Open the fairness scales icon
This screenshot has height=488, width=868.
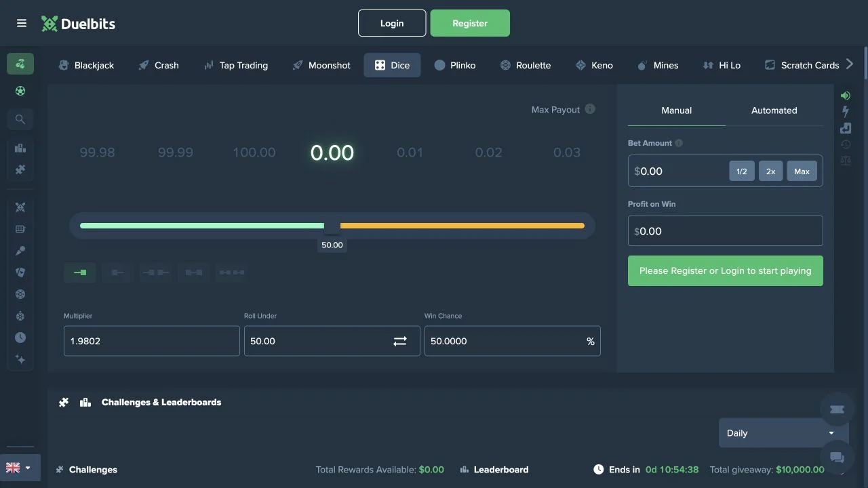(x=845, y=160)
